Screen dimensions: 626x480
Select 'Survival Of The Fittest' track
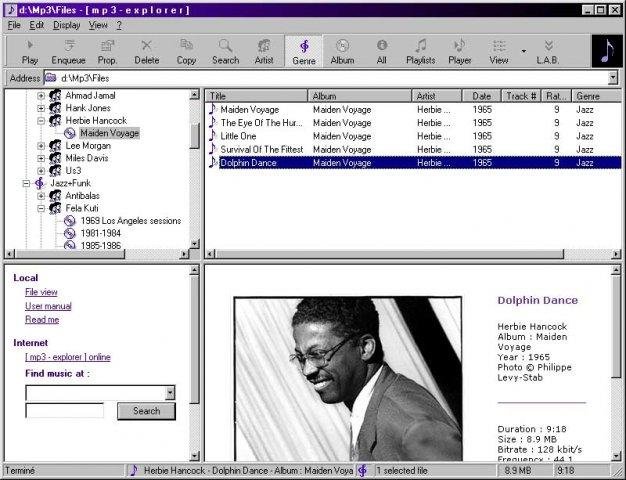(262, 149)
